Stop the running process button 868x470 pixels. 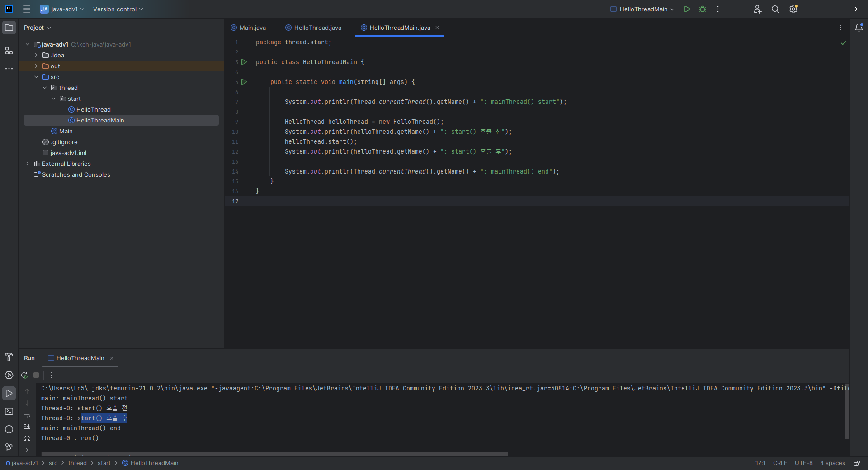(x=36, y=375)
